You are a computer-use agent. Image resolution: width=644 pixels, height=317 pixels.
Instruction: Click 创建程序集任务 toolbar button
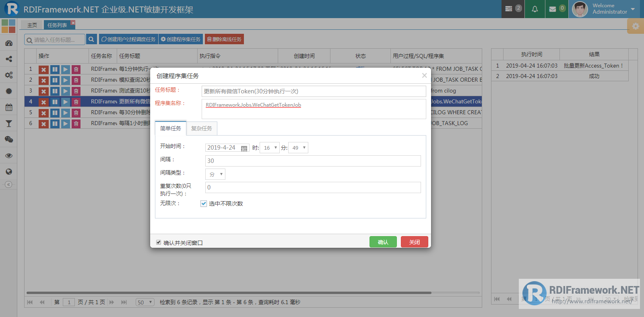tap(181, 39)
